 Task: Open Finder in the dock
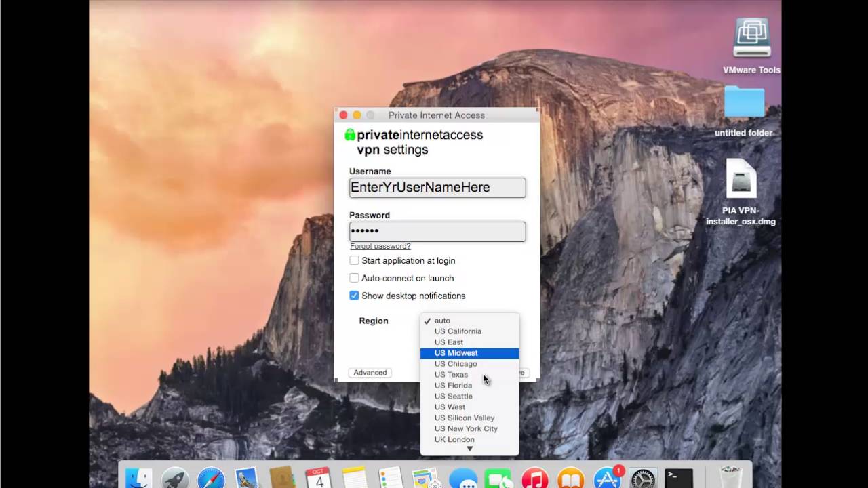(140, 478)
